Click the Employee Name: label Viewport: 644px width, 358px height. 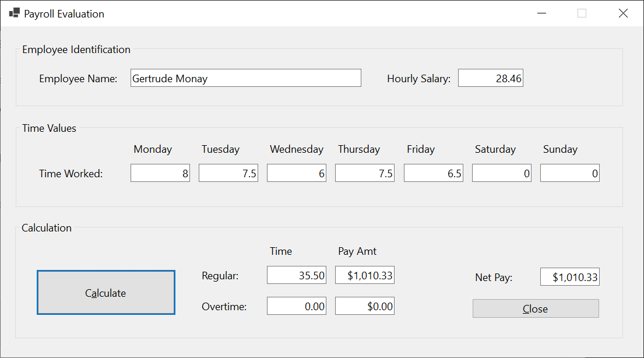78,79
